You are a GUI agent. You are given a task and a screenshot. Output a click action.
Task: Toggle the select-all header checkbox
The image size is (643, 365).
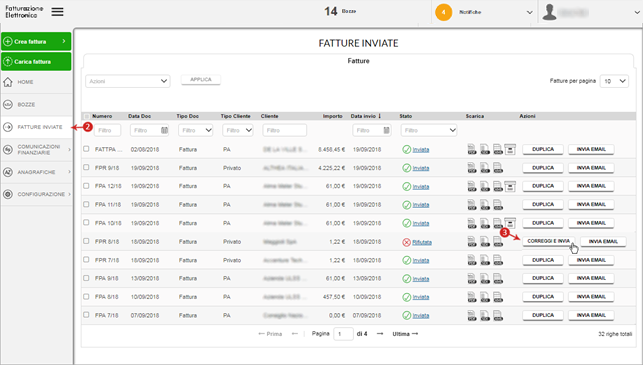click(86, 116)
